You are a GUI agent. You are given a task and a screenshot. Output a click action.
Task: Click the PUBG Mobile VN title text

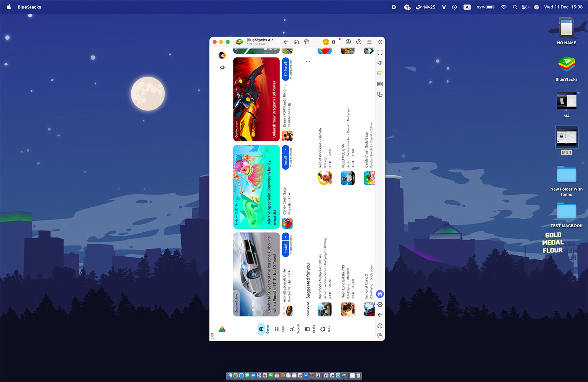pyautogui.click(x=343, y=155)
